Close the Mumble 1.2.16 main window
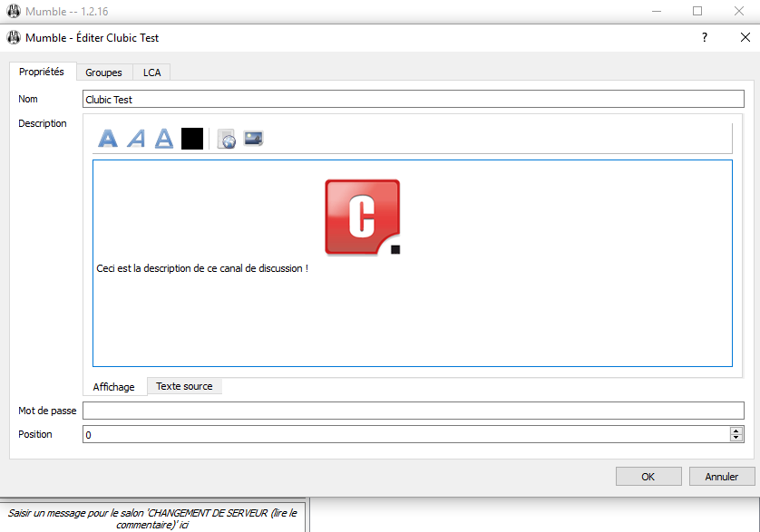 [x=738, y=11]
